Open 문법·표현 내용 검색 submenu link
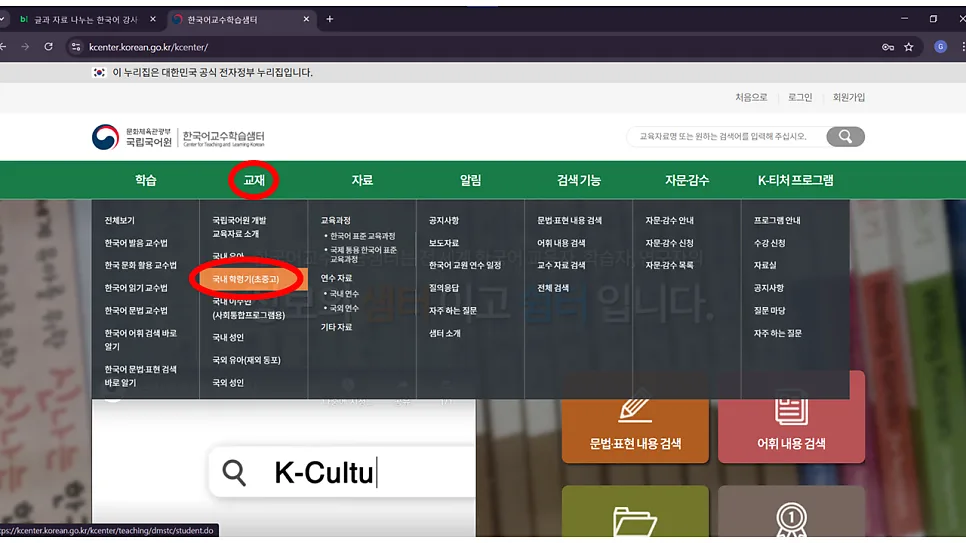 [569, 220]
